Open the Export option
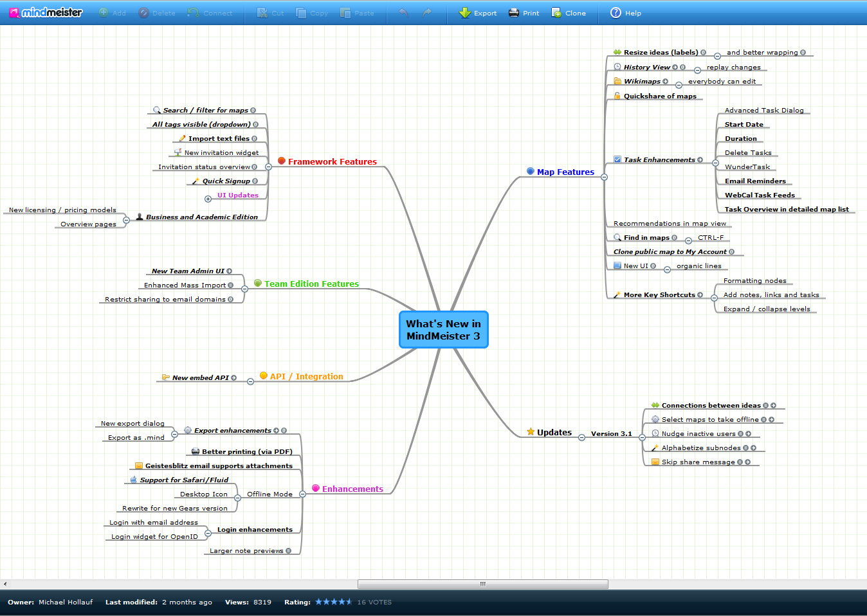 point(478,13)
